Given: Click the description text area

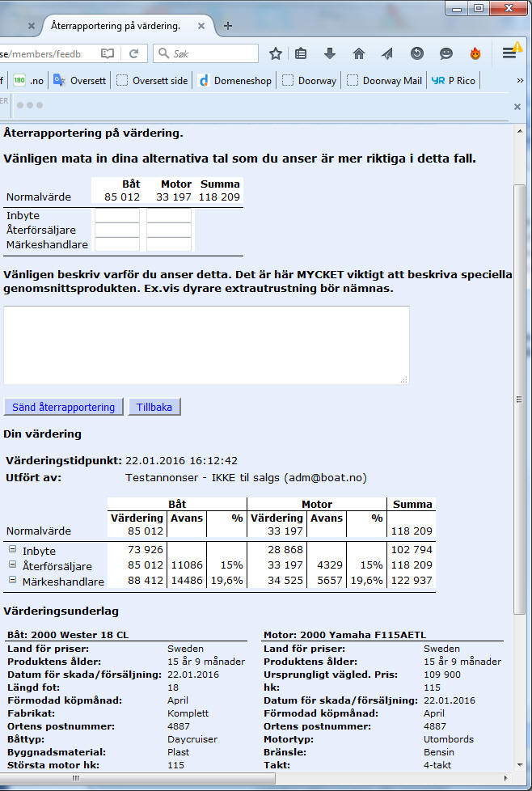Looking at the screenshot, I should click(206, 345).
